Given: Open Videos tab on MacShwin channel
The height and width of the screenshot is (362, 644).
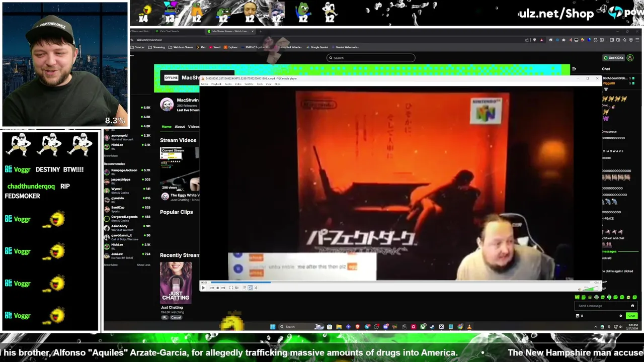Looking at the screenshot, I should click(194, 127).
